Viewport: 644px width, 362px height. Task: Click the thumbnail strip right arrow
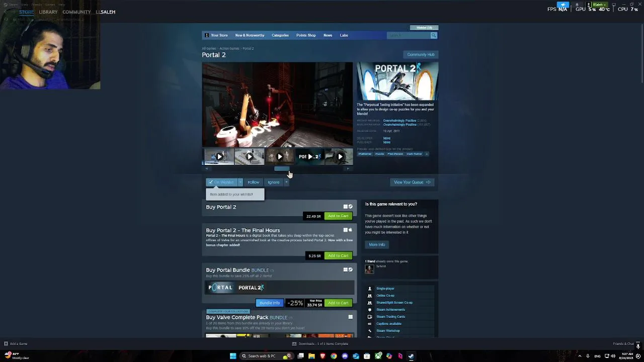coord(348,169)
